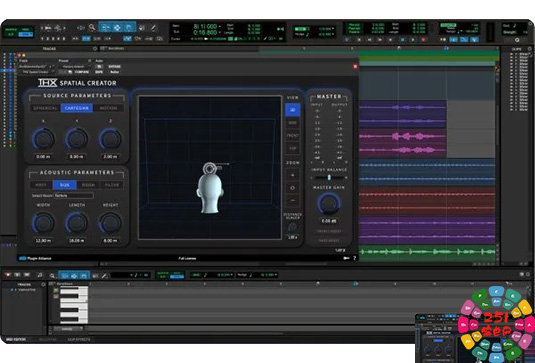The image size is (535, 363).
Task: Select the Zoomer tool in MIDI editor
Action: point(52,275)
